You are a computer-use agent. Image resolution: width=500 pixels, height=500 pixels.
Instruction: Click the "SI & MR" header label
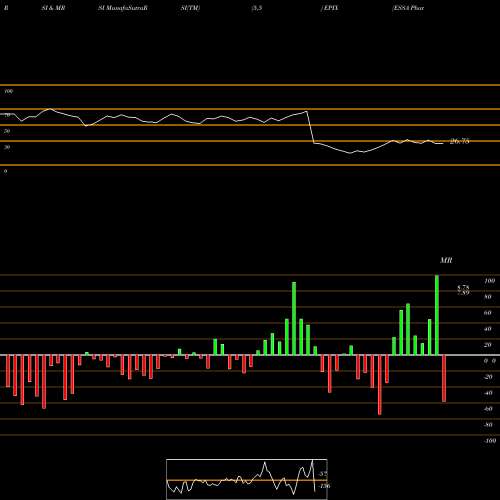tap(53, 8)
